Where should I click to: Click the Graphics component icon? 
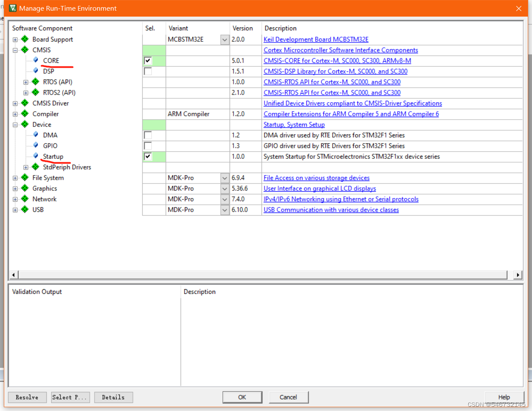(24, 188)
